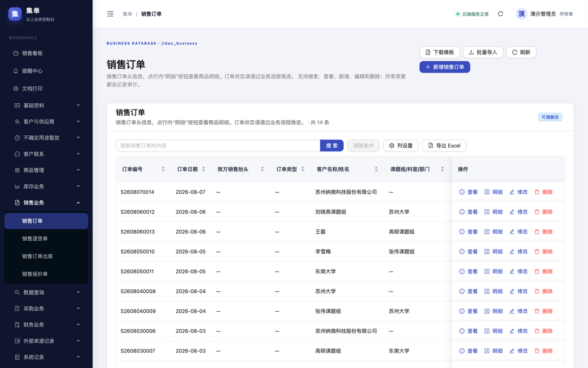Sort the table by 订单日期 column arrows

click(204, 169)
